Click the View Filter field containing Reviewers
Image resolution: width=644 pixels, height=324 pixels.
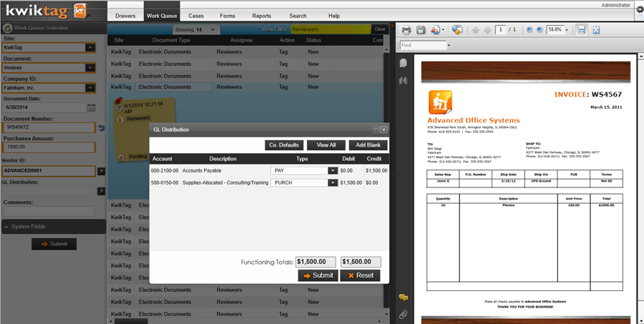[331, 29]
